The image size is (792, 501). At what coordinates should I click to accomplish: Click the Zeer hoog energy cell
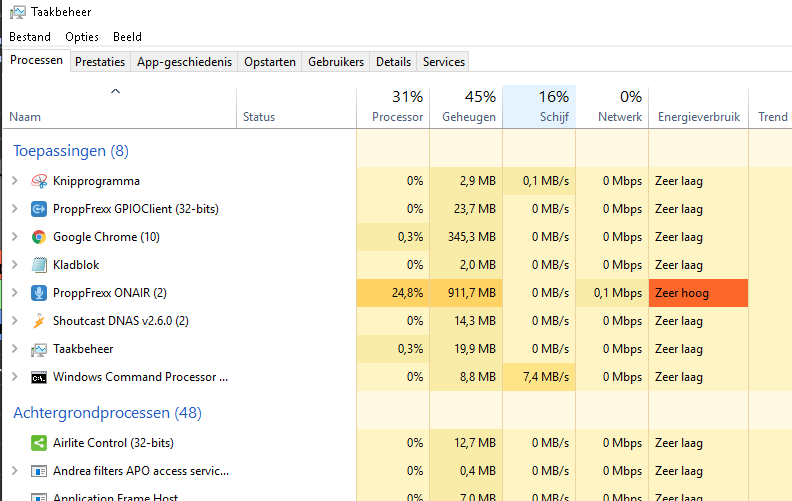pyautogui.click(x=699, y=293)
